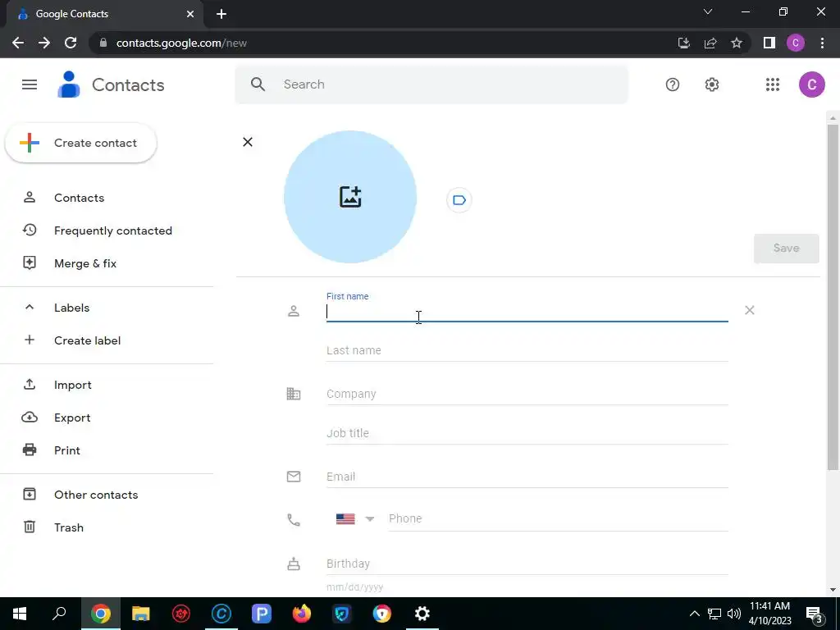Toggle the browser side panel
This screenshot has width=840, height=630.
click(x=769, y=43)
